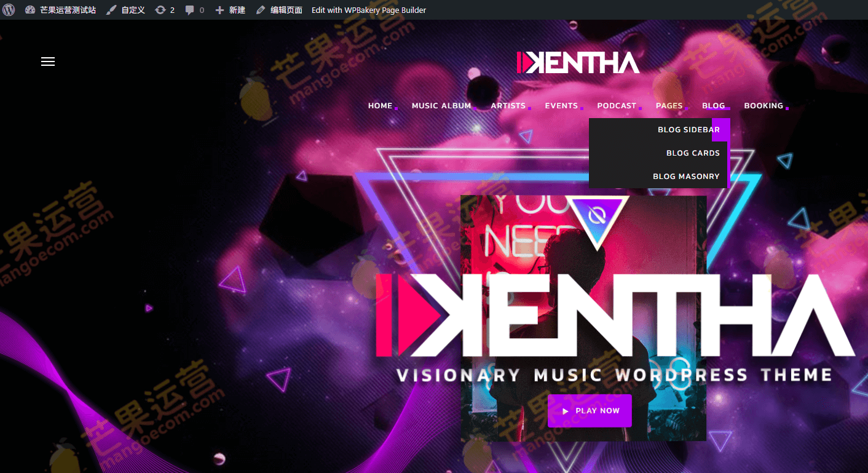The width and height of the screenshot is (868, 473).
Task: Open the customizer via the 自定义 brush icon
Action: tap(111, 10)
